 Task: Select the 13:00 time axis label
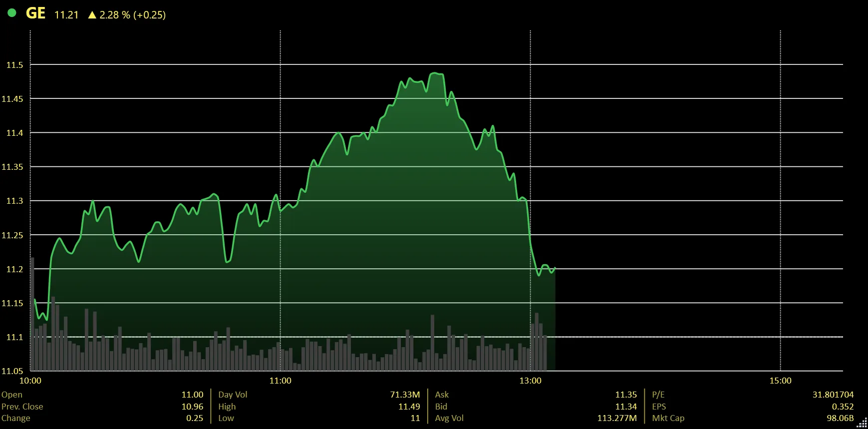[530, 381]
